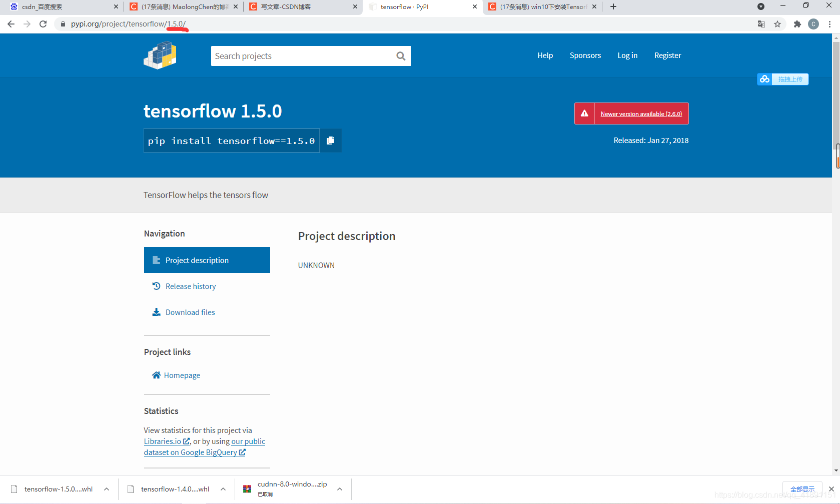This screenshot has width=840, height=504.
Task: Click Register link
Action: coord(667,55)
